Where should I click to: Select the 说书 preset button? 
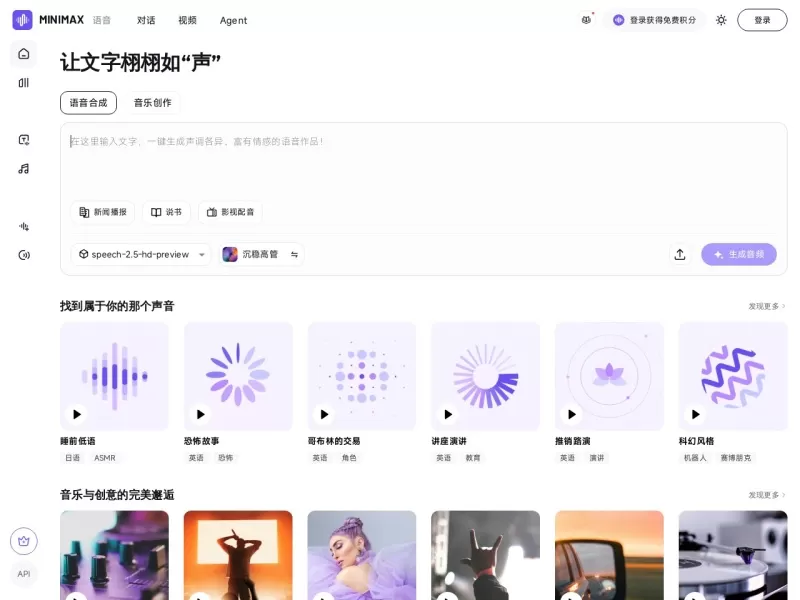coord(166,211)
